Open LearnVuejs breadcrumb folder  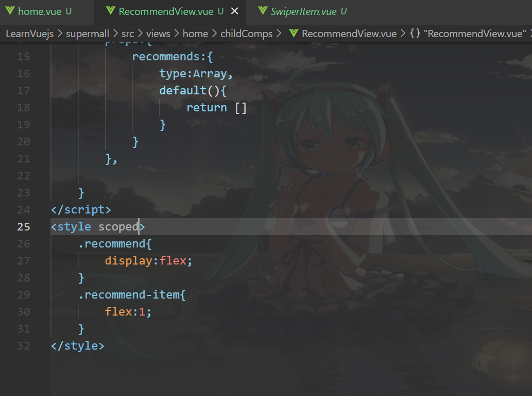coord(30,34)
